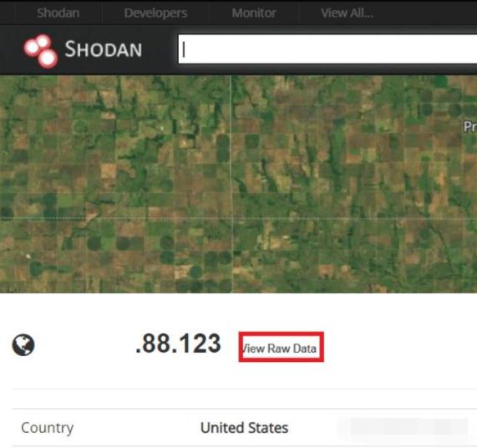
Task: Click the globe icon beside the IP address
Action: coord(23,345)
